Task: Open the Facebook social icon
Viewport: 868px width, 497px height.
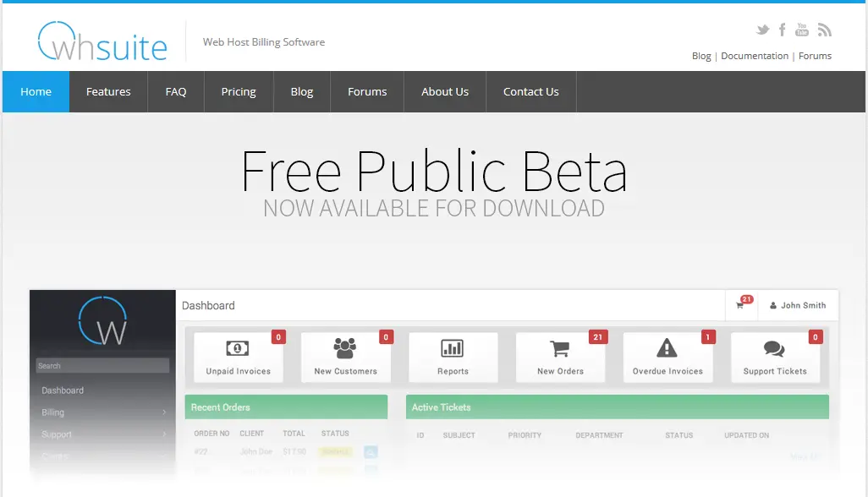Action: [783, 30]
